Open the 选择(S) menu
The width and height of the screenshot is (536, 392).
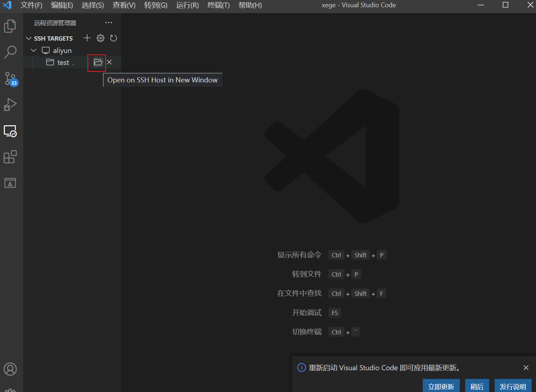pyautogui.click(x=93, y=5)
